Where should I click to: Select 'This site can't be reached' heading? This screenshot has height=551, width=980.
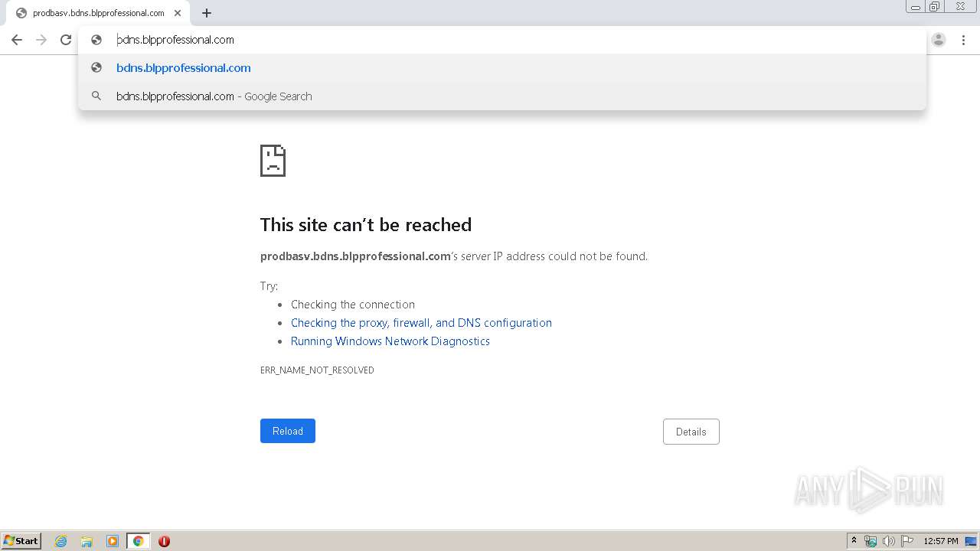pos(366,225)
